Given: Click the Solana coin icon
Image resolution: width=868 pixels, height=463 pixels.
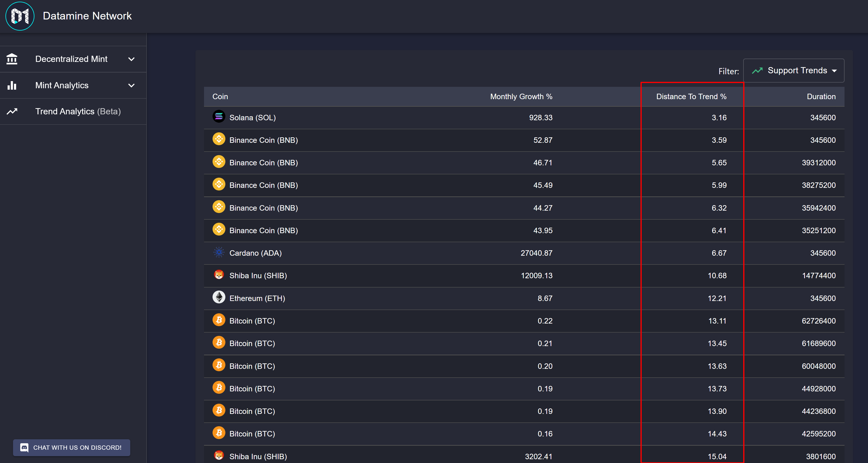Looking at the screenshot, I should [x=219, y=117].
